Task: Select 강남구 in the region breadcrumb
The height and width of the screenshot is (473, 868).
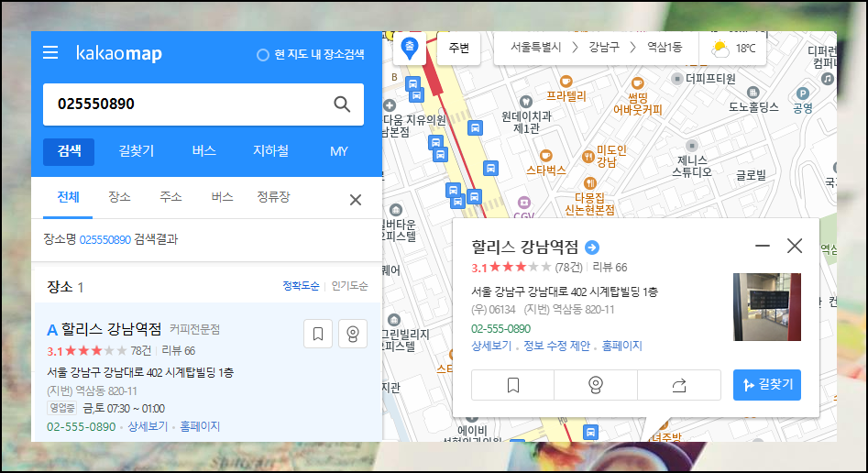Action: (604, 48)
